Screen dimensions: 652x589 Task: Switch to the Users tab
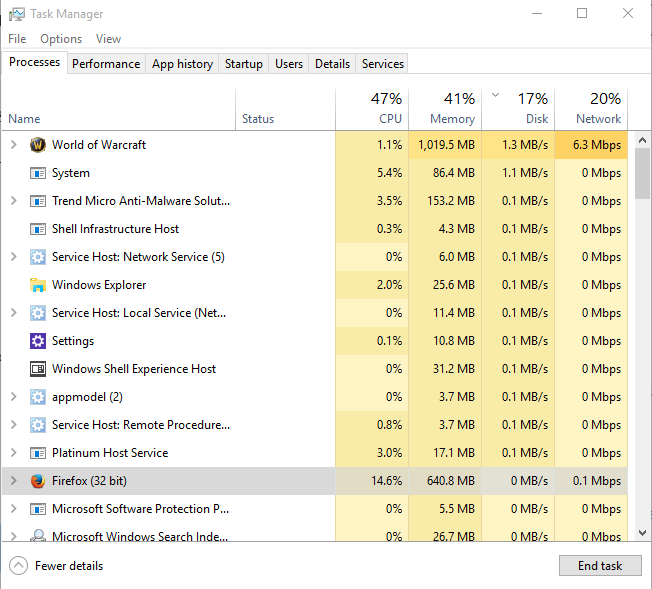click(x=289, y=64)
